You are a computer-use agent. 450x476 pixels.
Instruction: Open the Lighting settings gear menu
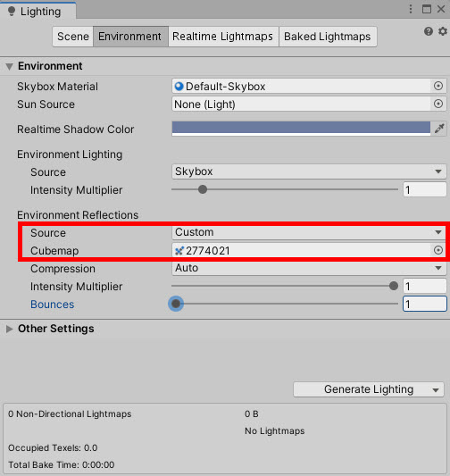(443, 31)
